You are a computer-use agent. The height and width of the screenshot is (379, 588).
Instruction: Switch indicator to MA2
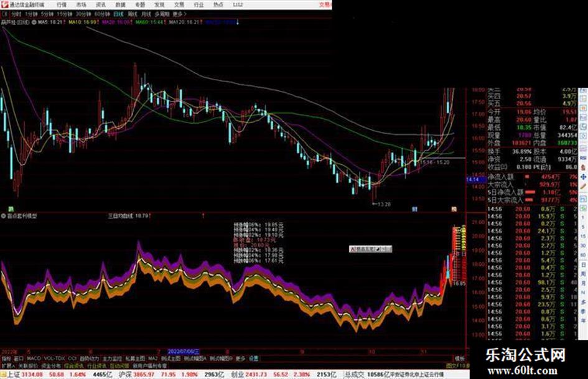pos(152,358)
